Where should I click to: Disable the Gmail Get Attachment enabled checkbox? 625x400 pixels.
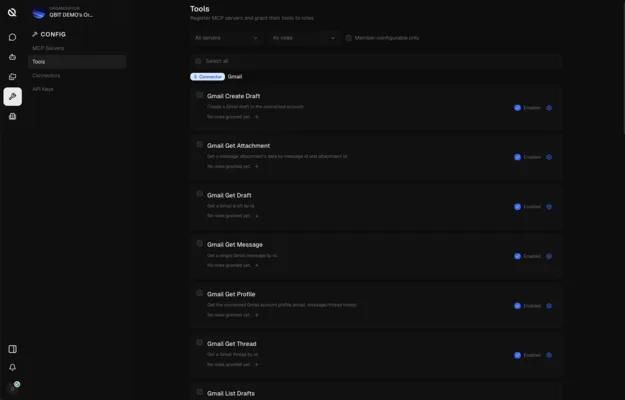click(517, 157)
